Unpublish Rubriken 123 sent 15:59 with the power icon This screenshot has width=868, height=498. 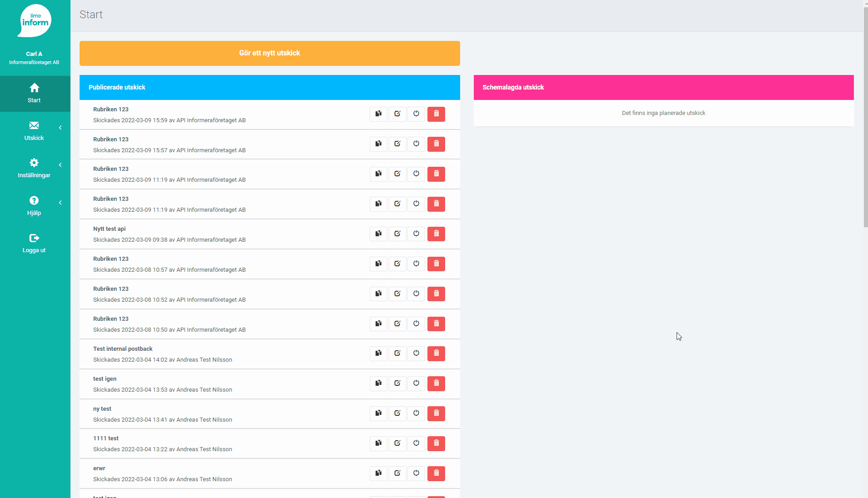point(416,114)
